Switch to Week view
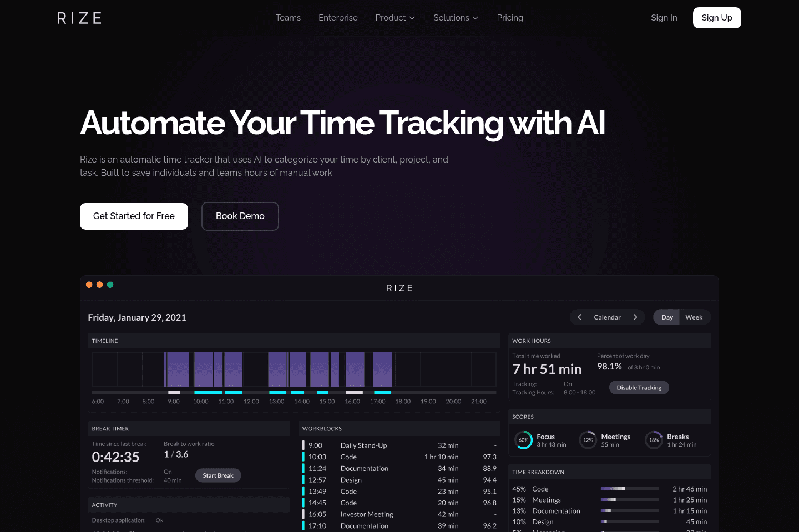The image size is (799, 532). point(694,317)
